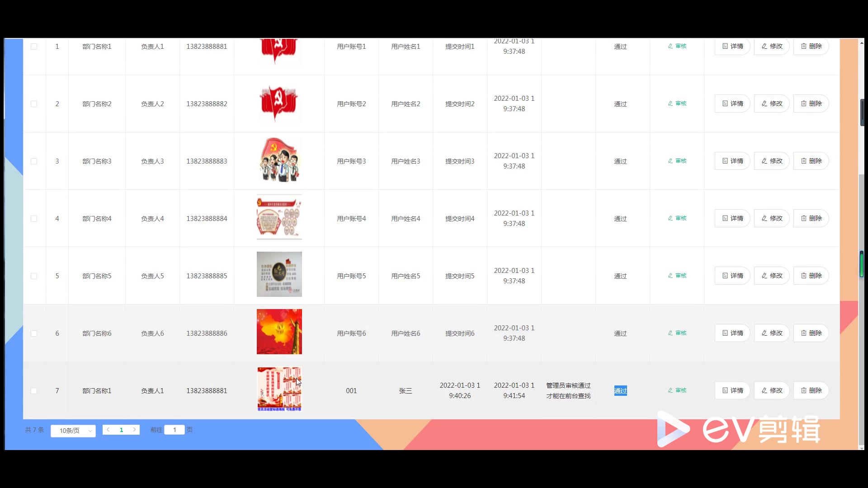Click the 前往 page number input

175,430
